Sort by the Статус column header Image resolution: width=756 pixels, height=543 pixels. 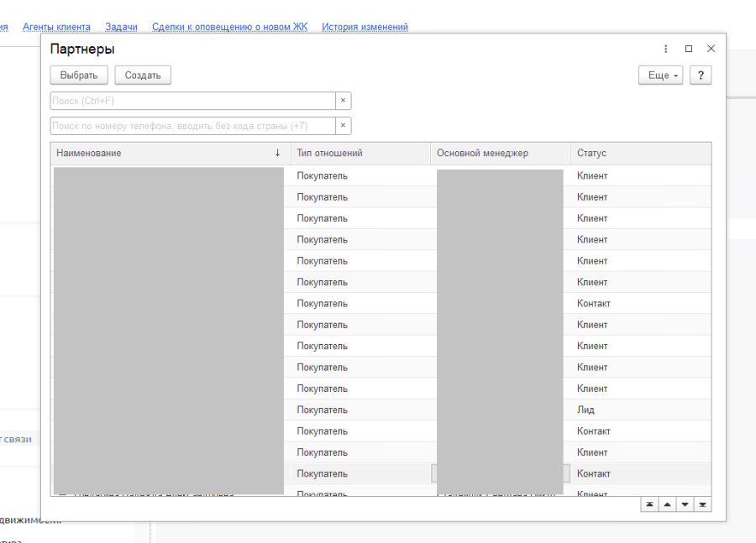click(638, 154)
